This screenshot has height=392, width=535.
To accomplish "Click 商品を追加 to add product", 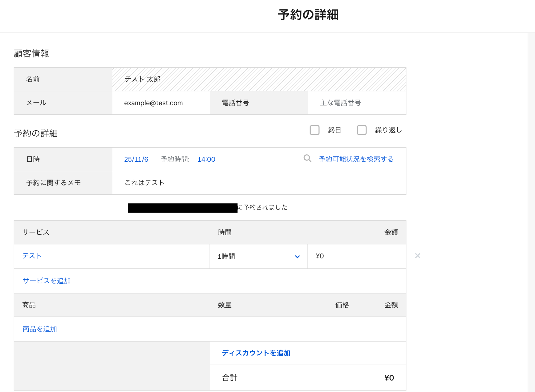I will 40,329.
